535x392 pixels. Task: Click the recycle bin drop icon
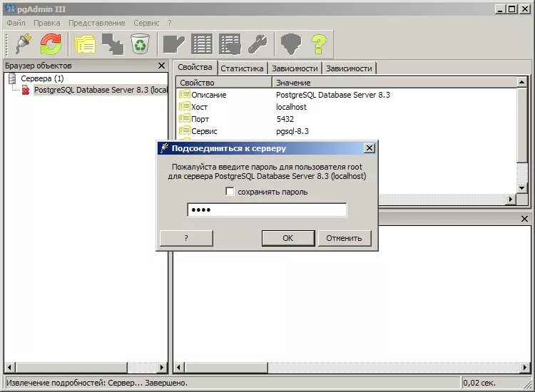[141, 44]
